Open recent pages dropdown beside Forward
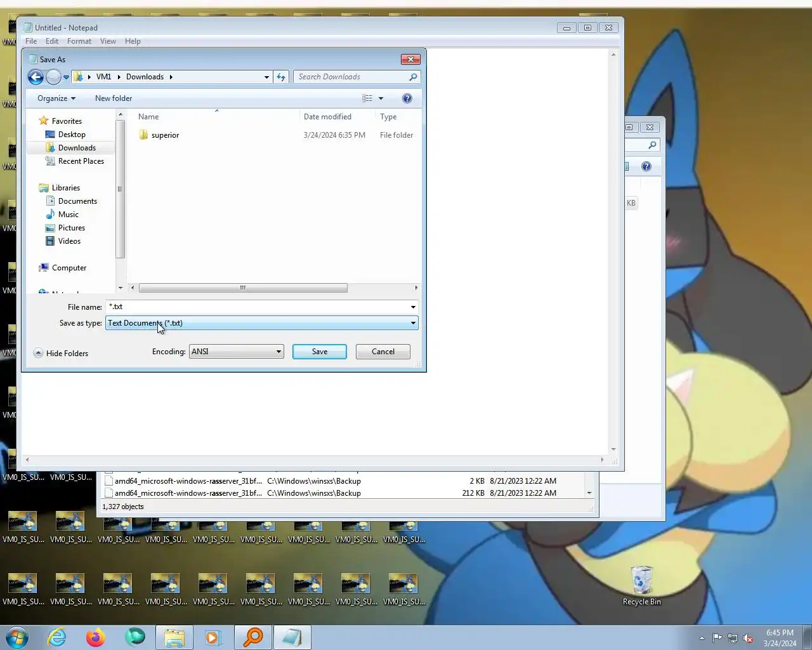This screenshot has width=812, height=650. pyautogui.click(x=66, y=77)
